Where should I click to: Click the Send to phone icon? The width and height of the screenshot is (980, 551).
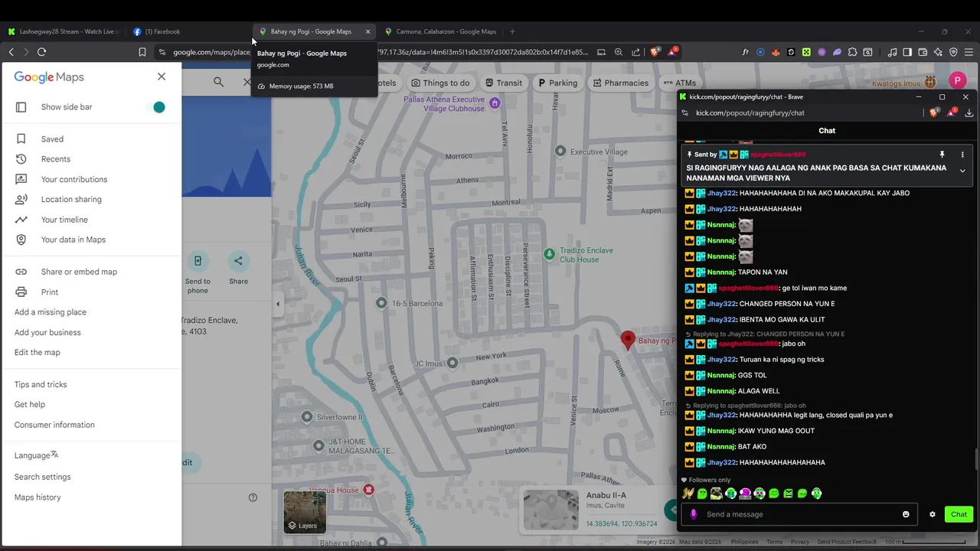click(198, 261)
